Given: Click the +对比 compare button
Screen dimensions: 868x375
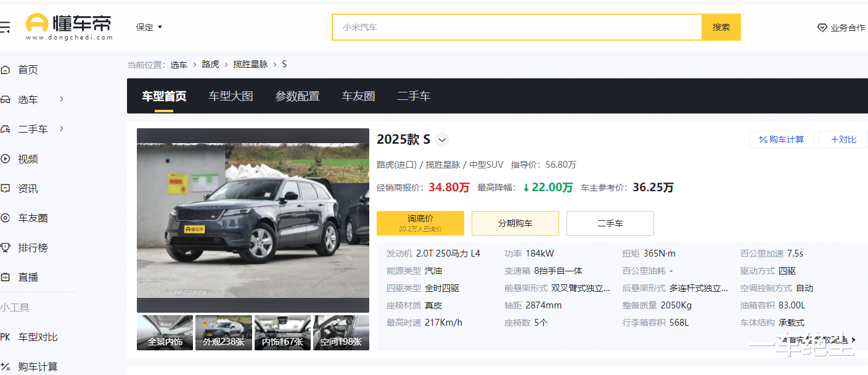Looking at the screenshot, I should (x=843, y=139).
